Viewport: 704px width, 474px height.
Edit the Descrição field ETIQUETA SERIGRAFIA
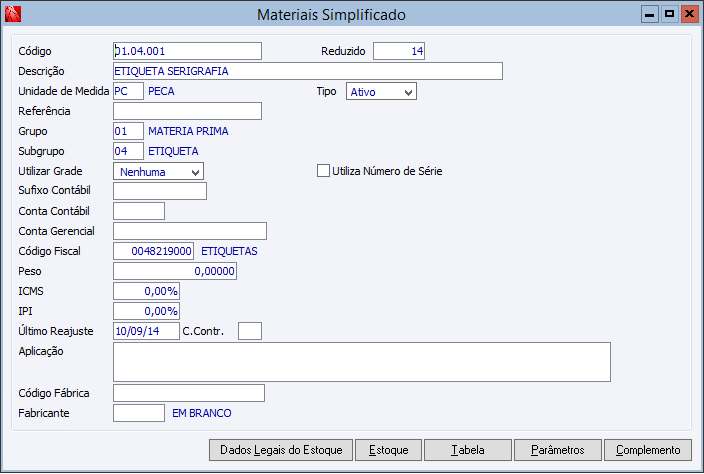tap(308, 71)
